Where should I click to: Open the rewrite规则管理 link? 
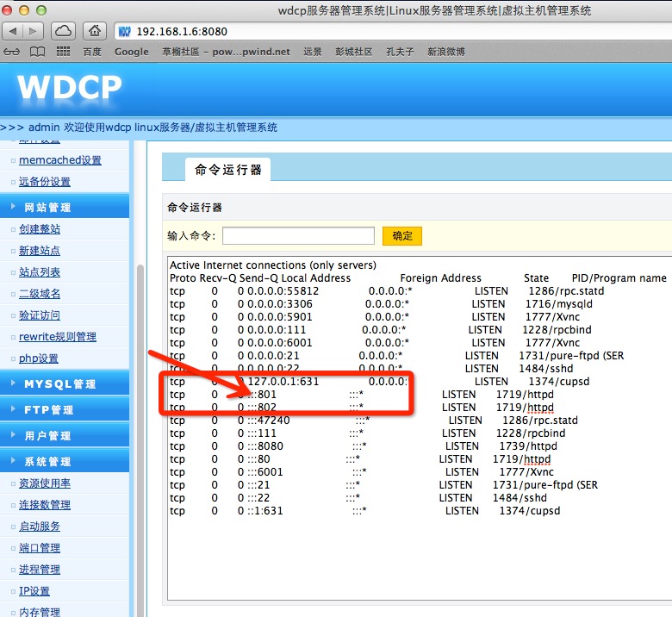coord(58,337)
